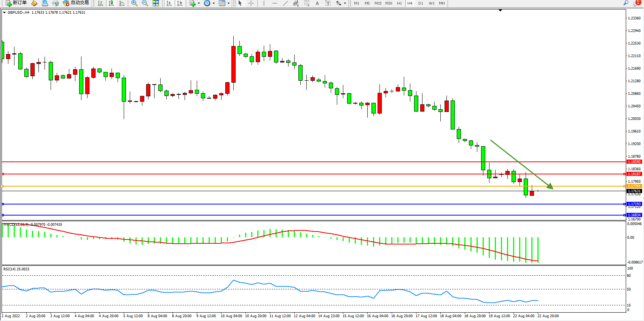Select the crosshair tool
This screenshot has height=321, width=644.
tap(251, 3)
